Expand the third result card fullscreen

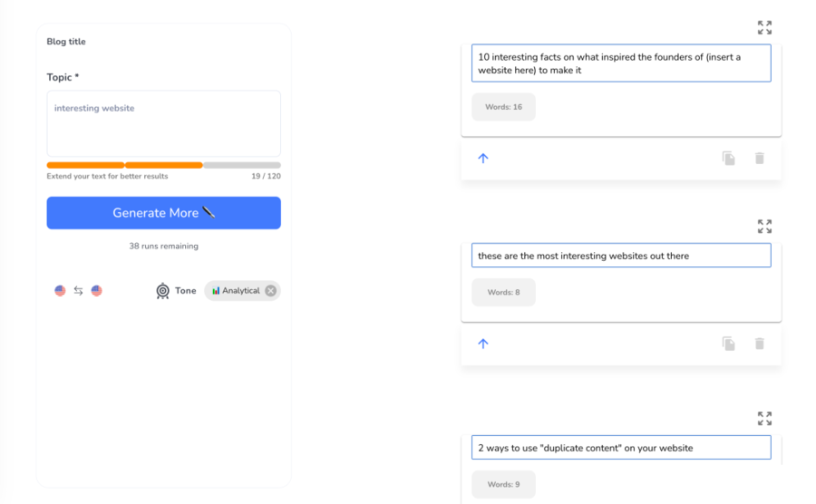click(764, 418)
